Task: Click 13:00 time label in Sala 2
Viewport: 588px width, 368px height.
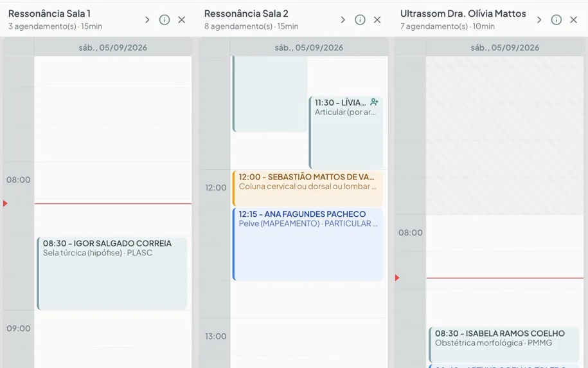Action: pos(216,336)
